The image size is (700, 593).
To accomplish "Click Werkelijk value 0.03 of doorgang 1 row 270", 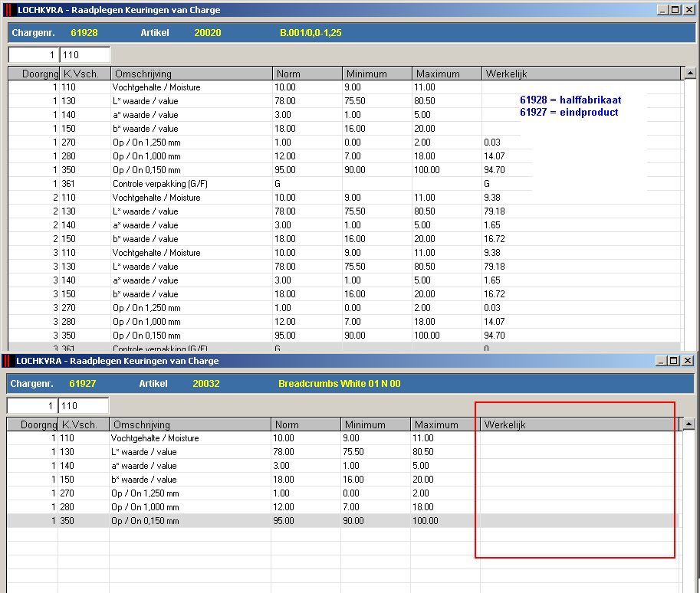I will pos(492,143).
